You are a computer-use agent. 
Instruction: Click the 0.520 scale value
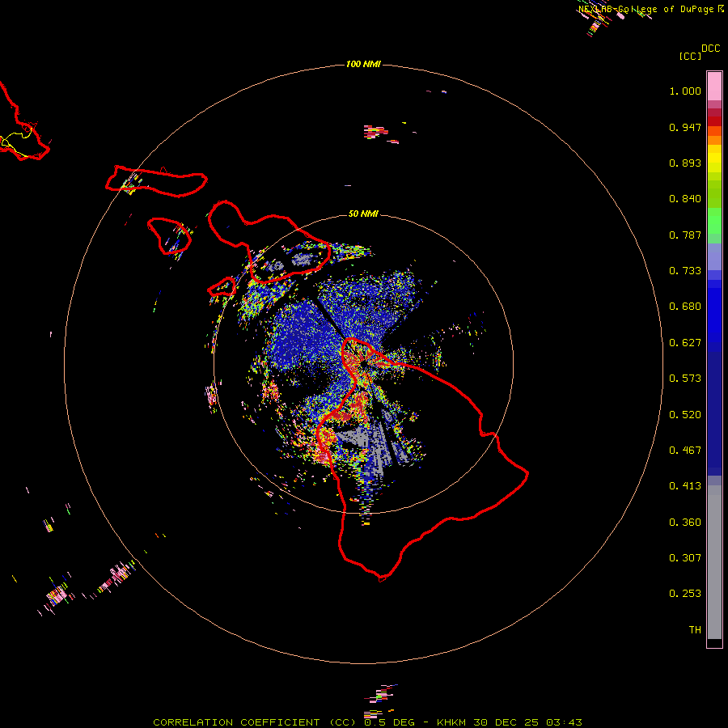(x=685, y=415)
